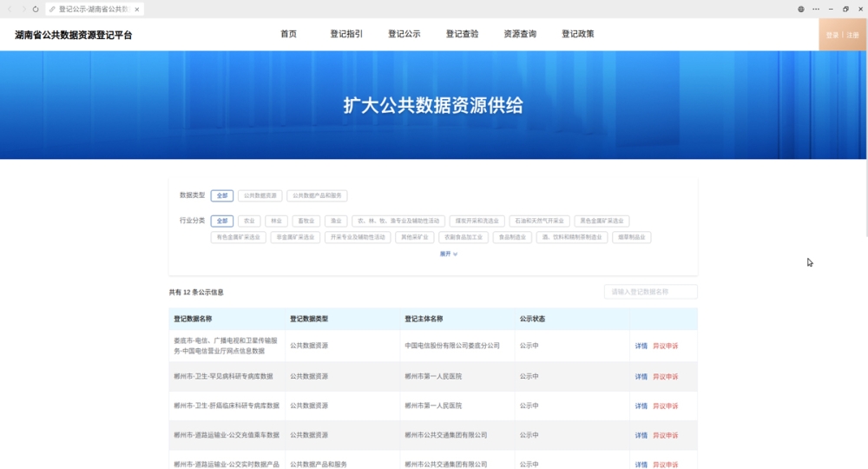Screen dimensions: 868x469
Task: Click the browser reload icon
Action: coord(36,9)
